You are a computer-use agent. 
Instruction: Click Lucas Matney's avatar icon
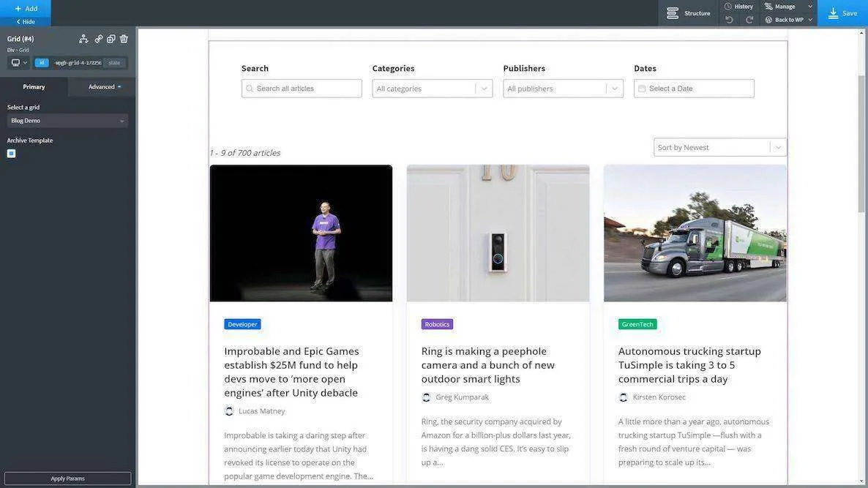(229, 411)
